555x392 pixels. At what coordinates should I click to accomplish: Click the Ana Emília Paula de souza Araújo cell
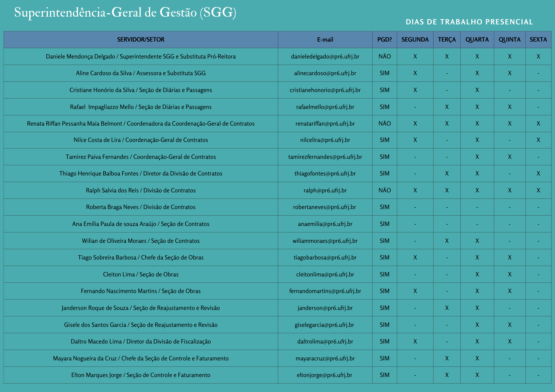pyautogui.click(x=141, y=224)
